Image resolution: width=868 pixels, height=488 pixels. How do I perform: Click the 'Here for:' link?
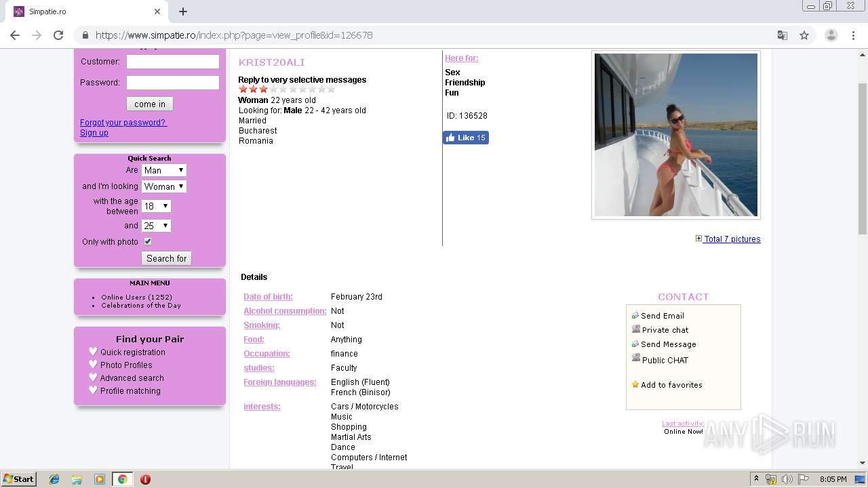coord(462,58)
